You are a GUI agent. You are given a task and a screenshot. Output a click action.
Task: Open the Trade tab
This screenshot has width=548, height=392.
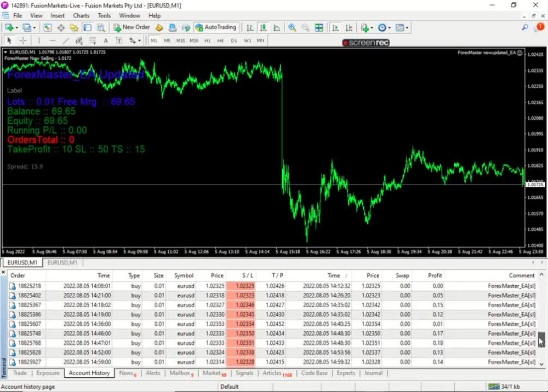click(x=20, y=373)
